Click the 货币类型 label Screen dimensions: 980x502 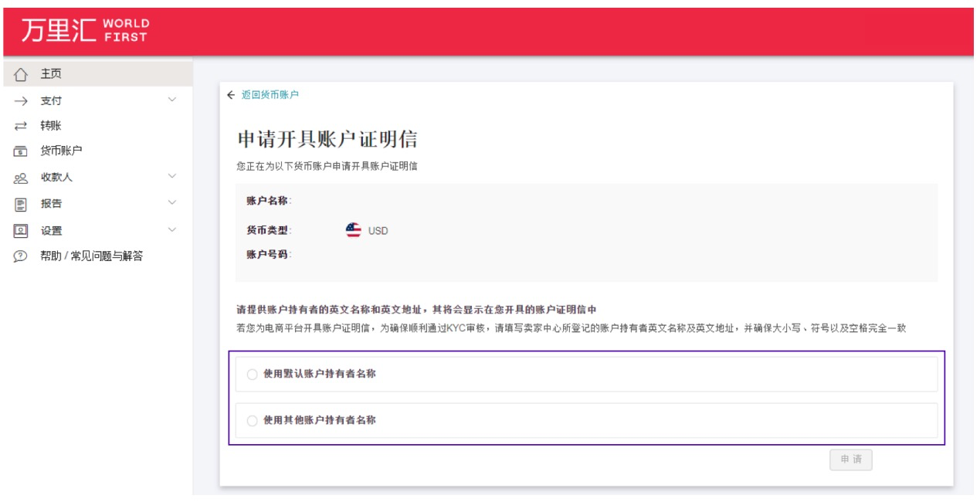pos(269,230)
